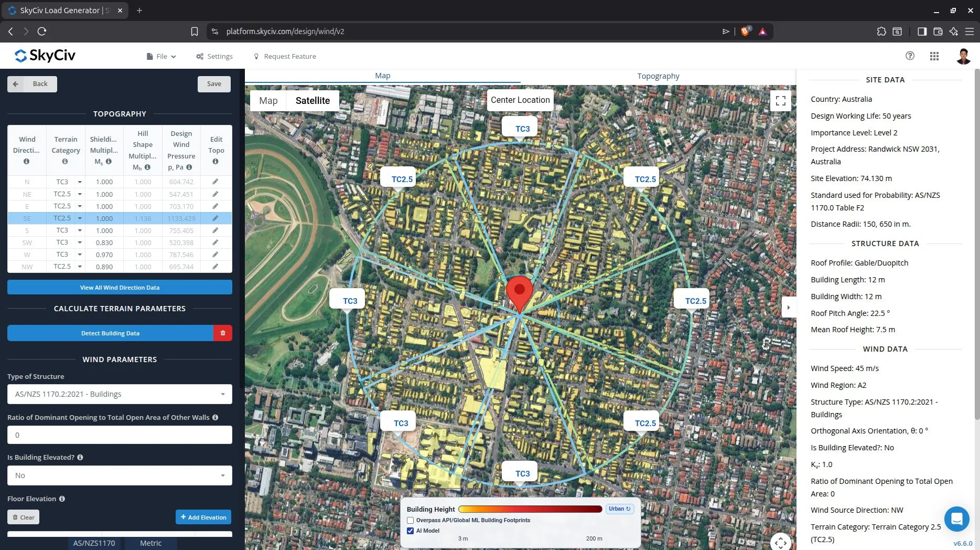Viewport: 980px width, 550px height.
Task: Click the Clear floor elevation button
Action: pyautogui.click(x=24, y=517)
